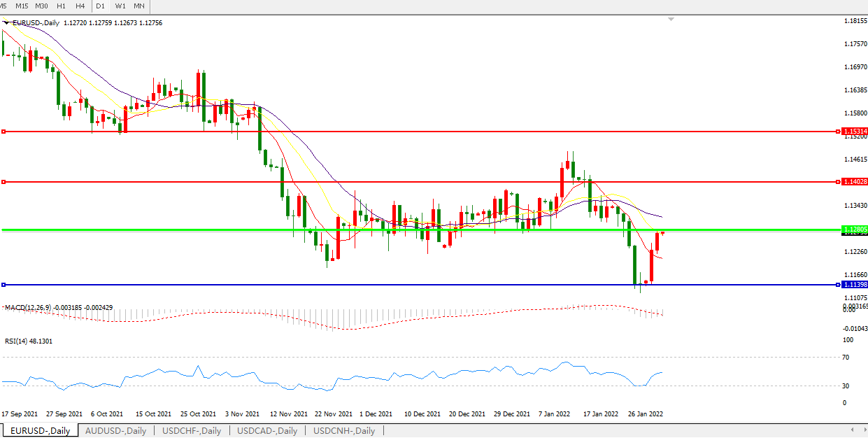This screenshot has width=868, height=438.
Task: Open the AUDUSD-,Daily chart tab
Action: click(115, 431)
